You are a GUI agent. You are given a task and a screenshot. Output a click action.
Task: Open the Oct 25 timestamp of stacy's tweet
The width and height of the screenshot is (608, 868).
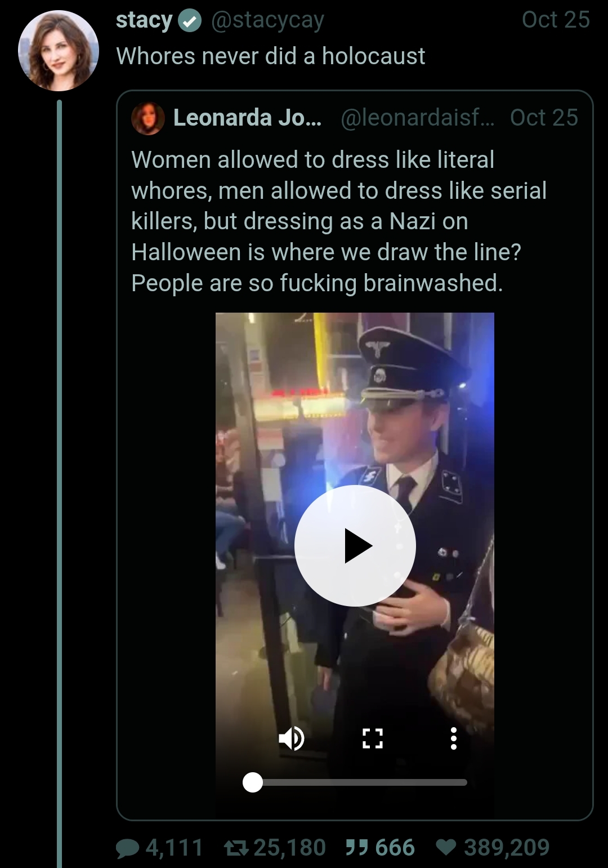pyautogui.click(x=556, y=20)
